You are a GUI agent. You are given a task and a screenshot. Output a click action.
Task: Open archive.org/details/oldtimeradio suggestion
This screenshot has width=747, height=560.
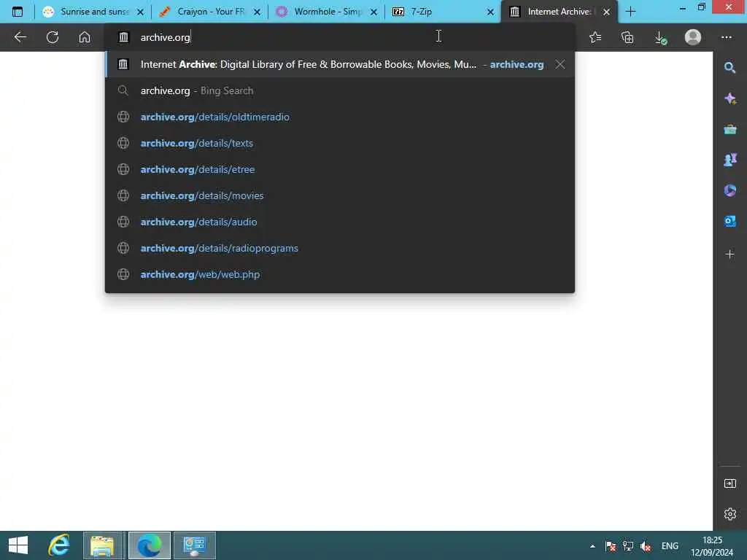tap(340, 117)
